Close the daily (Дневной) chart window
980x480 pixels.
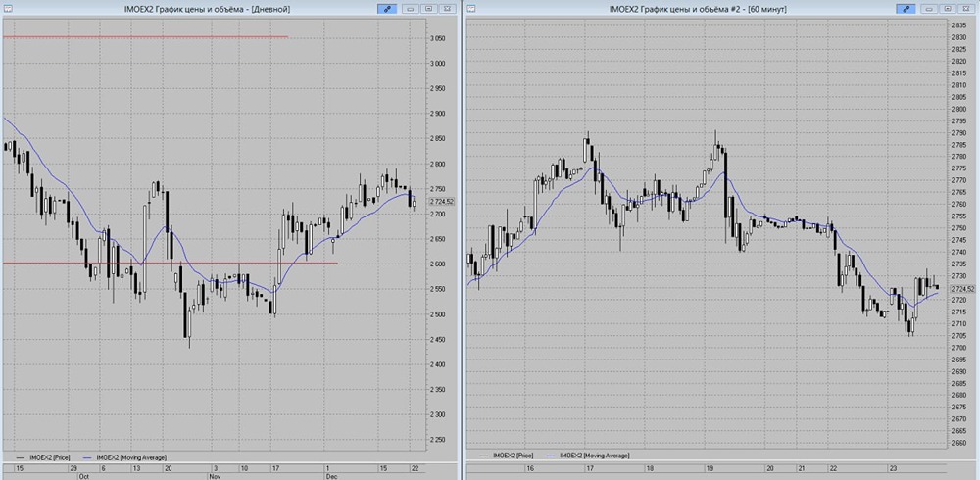(446, 8)
